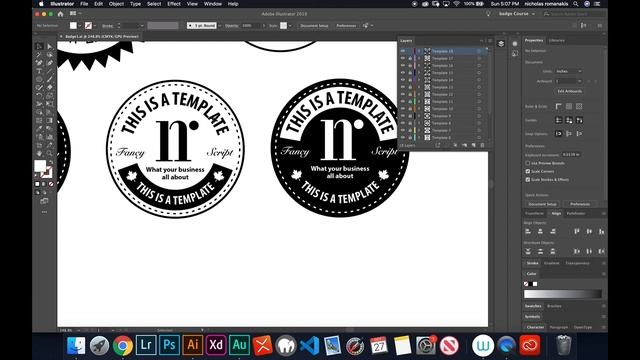Open Layers panel flyout menu
The height and width of the screenshot is (360, 640).
(x=490, y=41)
